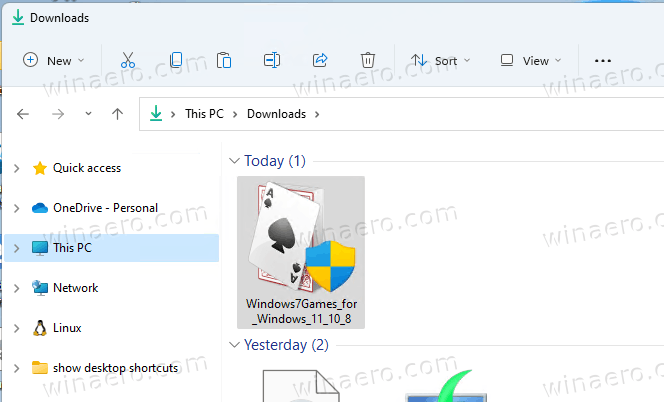Expand show desktop shortcuts folder node
Screen dimensions: 664x402
[x=17, y=368]
